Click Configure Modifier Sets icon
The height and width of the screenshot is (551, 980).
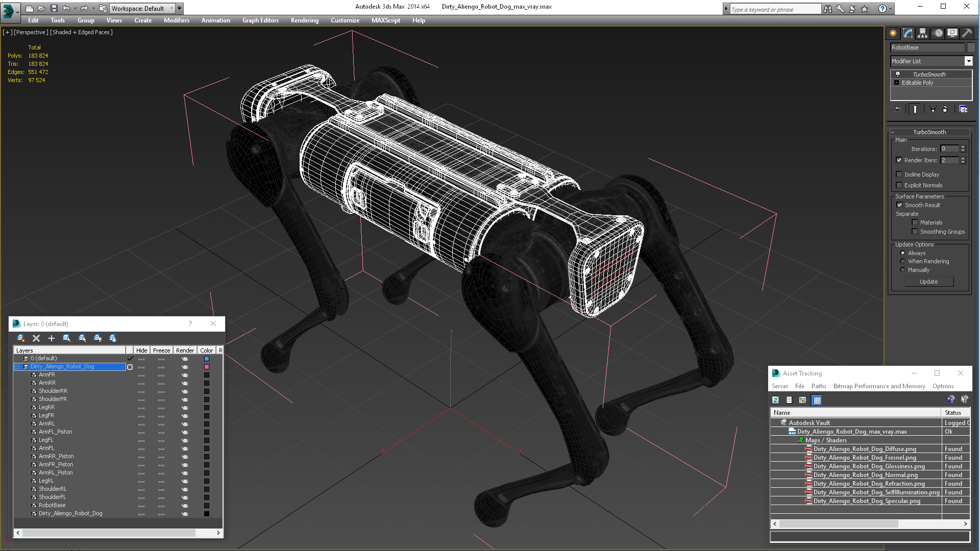pyautogui.click(x=963, y=109)
